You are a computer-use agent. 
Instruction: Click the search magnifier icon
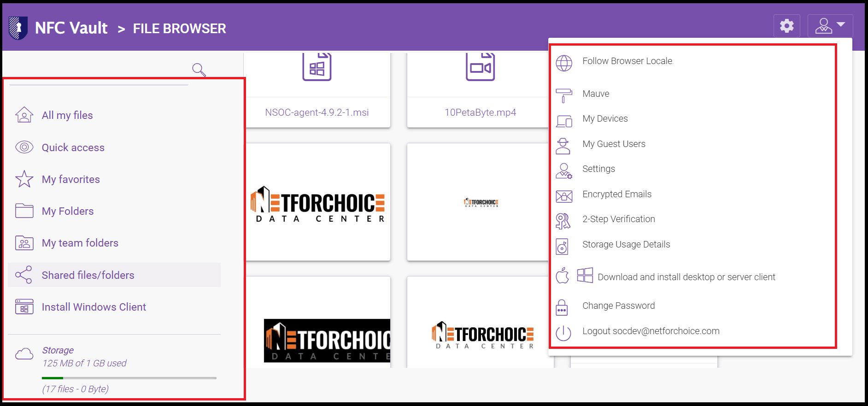tap(199, 70)
